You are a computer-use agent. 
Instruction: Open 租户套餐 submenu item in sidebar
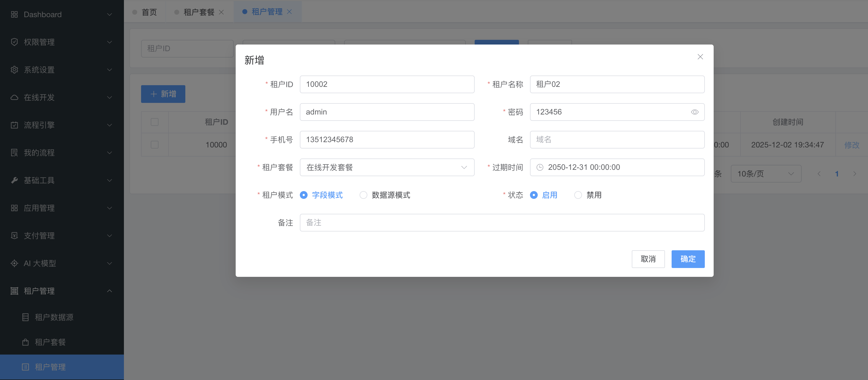50,342
